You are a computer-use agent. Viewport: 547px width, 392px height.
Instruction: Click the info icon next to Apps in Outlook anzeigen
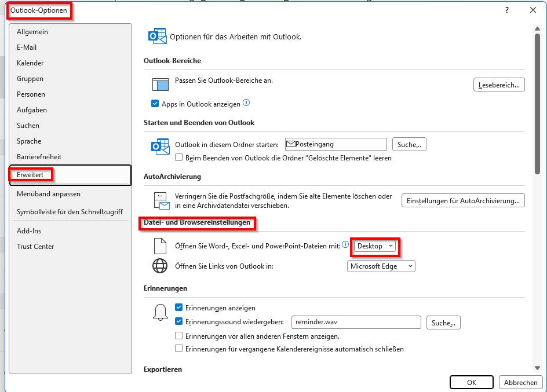[x=246, y=103]
